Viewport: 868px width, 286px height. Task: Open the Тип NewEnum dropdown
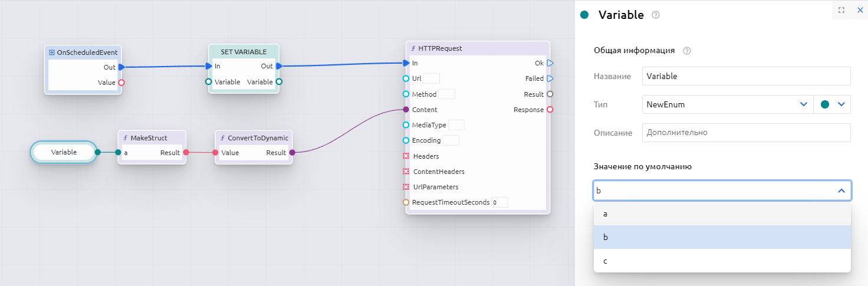pos(727,104)
